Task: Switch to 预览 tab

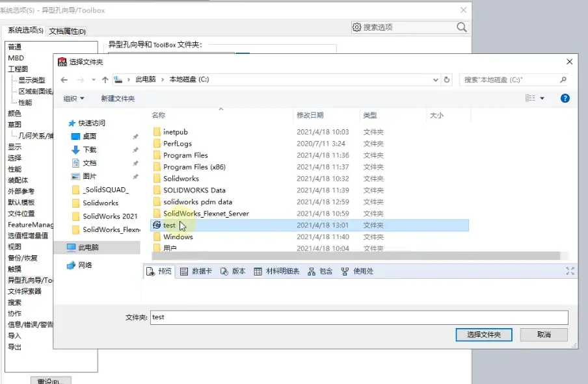Action: click(x=159, y=271)
